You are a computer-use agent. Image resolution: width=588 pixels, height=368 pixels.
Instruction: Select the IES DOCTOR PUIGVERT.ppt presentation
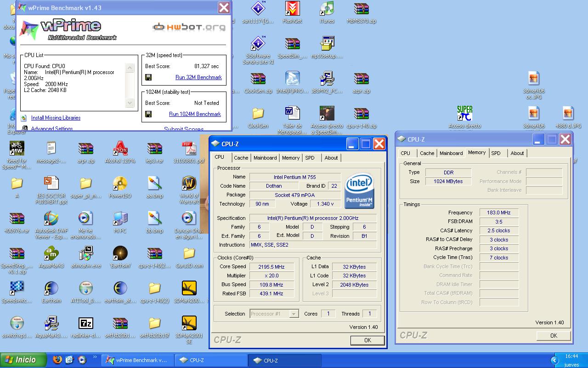[x=51, y=190]
